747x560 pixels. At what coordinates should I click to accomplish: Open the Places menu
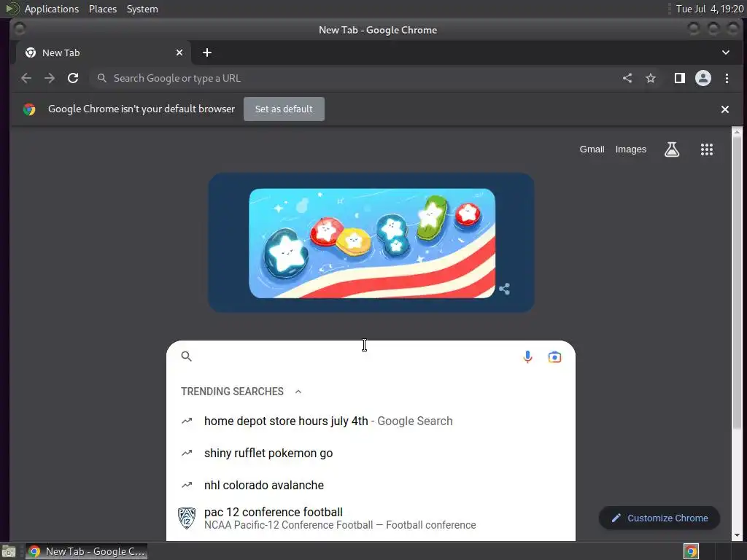click(x=103, y=9)
